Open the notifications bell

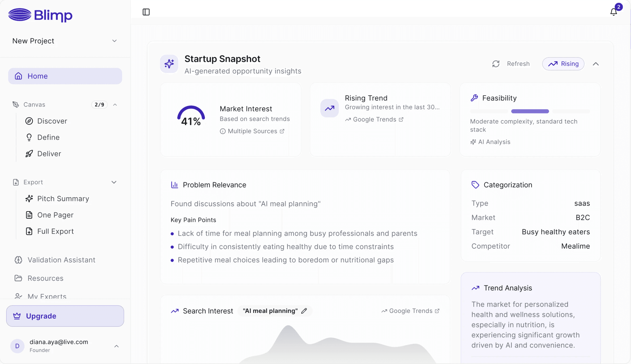click(x=613, y=12)
